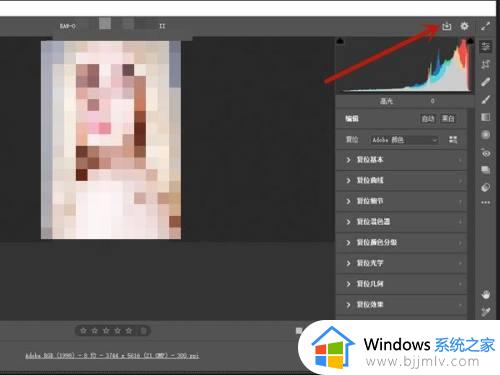Toggle full screen mode arrows icon
The height and width of the screenshot is (375, 500).
click(486, 26)
